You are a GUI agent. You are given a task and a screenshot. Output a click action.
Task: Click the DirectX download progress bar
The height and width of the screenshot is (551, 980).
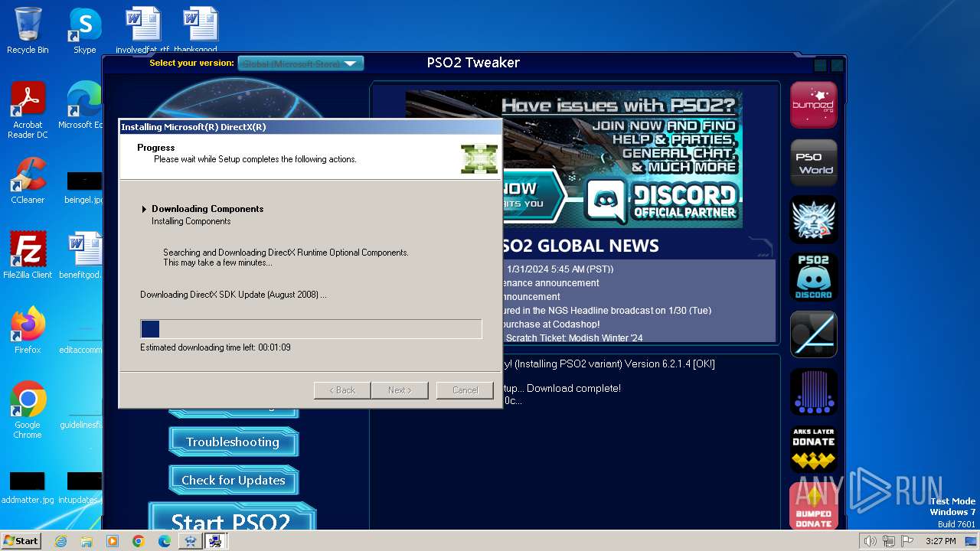[x=311, y=329]
